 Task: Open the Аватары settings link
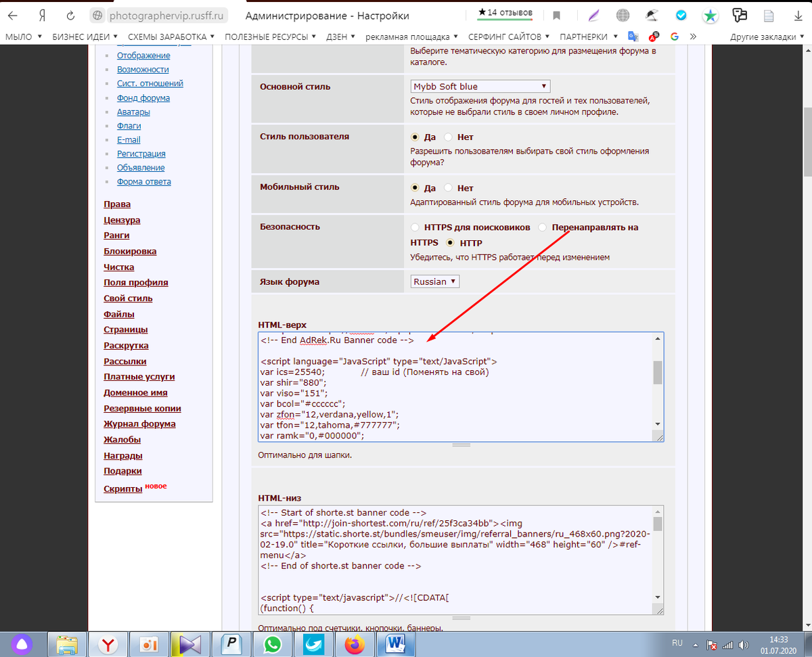[x=133, y=112]
